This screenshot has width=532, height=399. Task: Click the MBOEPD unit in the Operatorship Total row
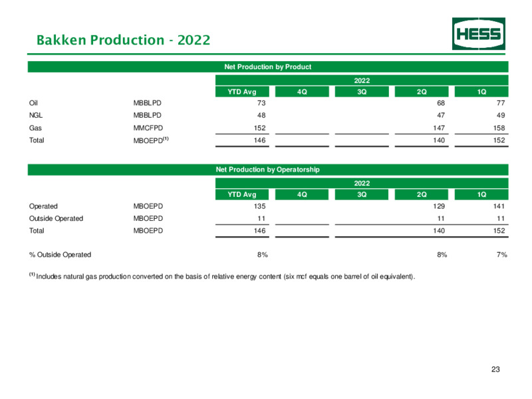tap(148, 231)
